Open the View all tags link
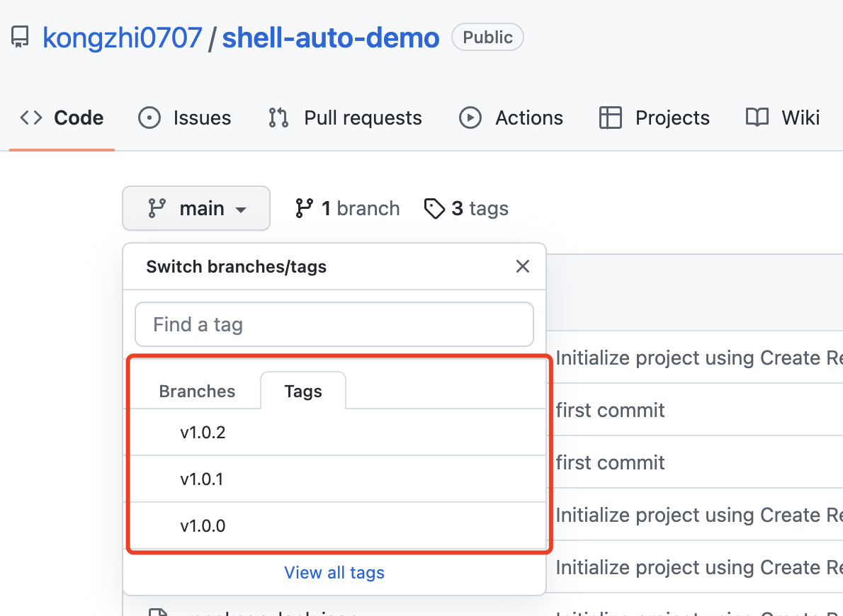 334,573
